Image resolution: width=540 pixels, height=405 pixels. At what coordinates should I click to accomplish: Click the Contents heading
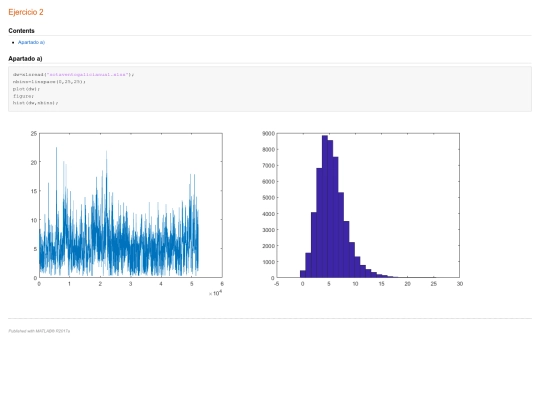point(21,31)
